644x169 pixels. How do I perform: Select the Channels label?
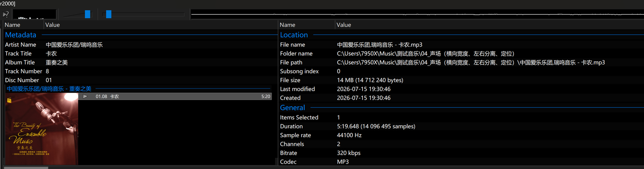coord(292,144)
